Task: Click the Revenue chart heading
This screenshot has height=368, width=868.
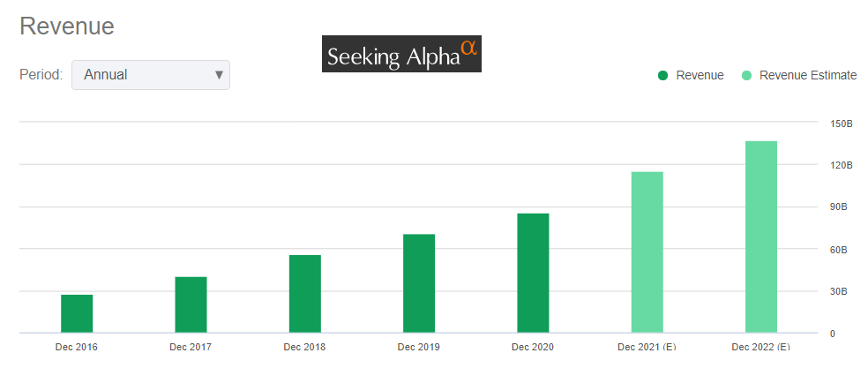Action: click(x=67, y=26)
